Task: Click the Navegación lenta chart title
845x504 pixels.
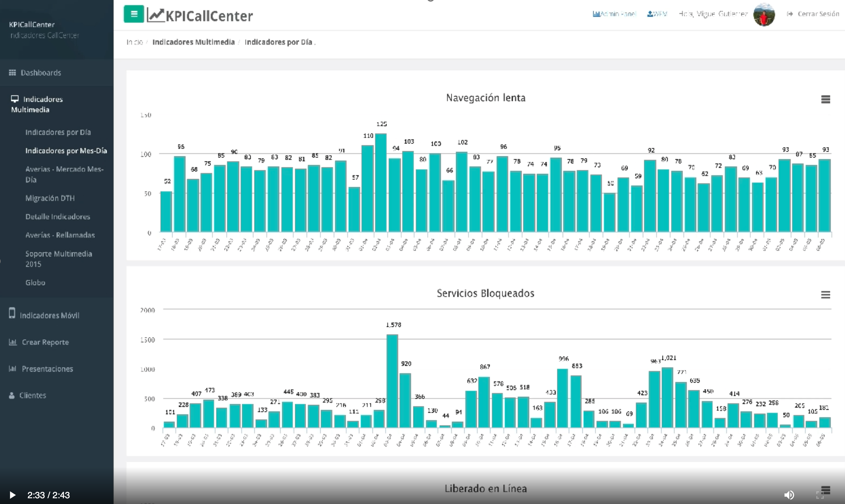Action: click(x=486, y=98)
